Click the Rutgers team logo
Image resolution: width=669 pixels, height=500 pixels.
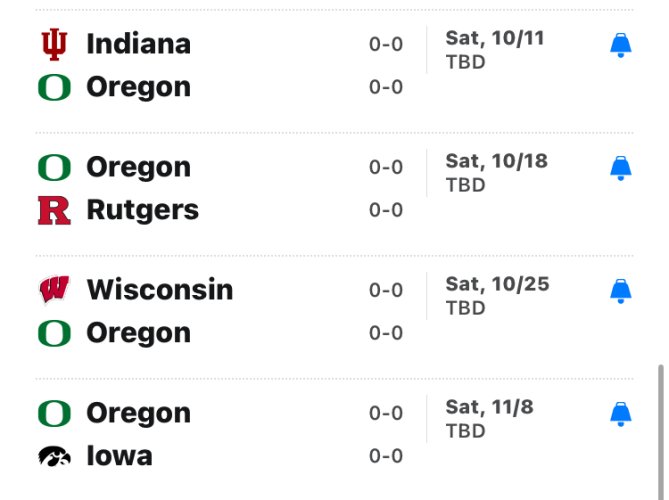click(54, 210)
